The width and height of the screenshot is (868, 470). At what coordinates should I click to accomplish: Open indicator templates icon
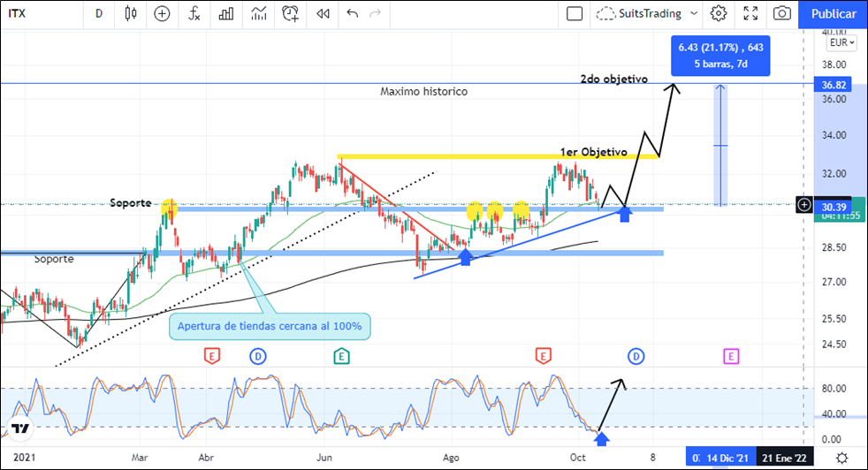[x=258, y=13]
